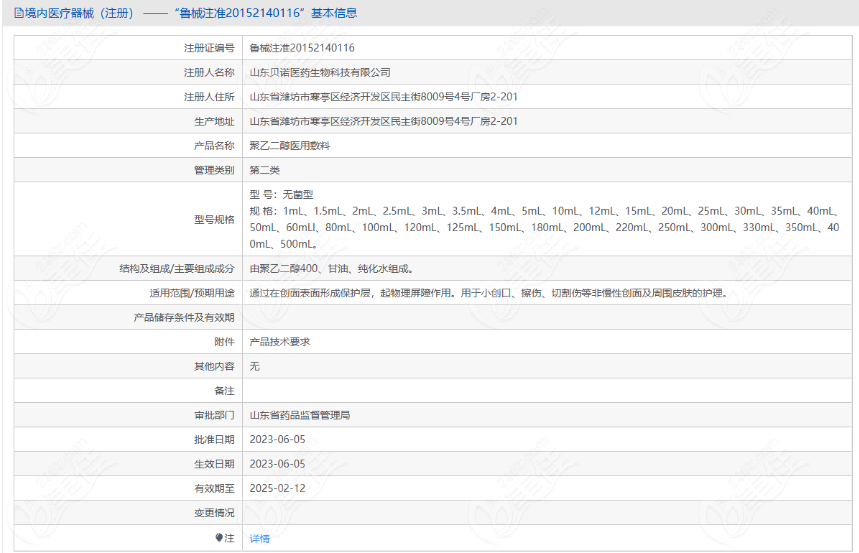This screenshot has width=859, height=553.
Task: Click the 其他内容 label
Action: (214, 366)
